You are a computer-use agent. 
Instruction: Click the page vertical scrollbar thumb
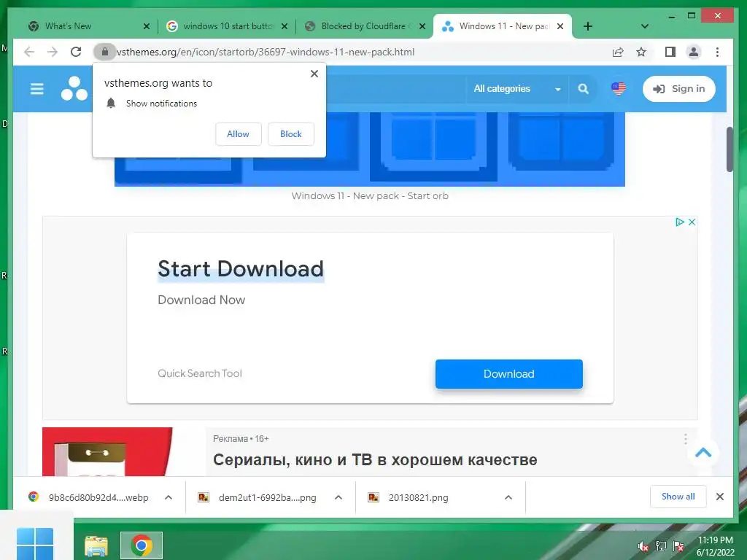tap(729, 149)
